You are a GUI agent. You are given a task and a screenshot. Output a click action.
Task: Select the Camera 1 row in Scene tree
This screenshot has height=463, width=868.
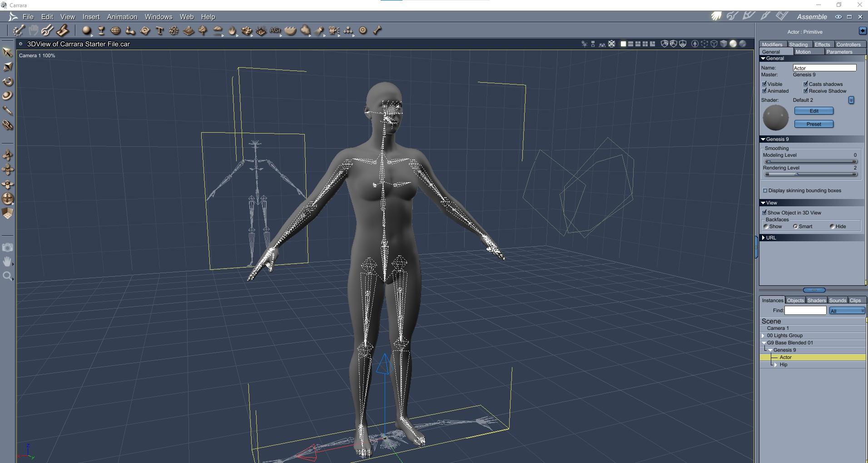[x=813, y=328]
